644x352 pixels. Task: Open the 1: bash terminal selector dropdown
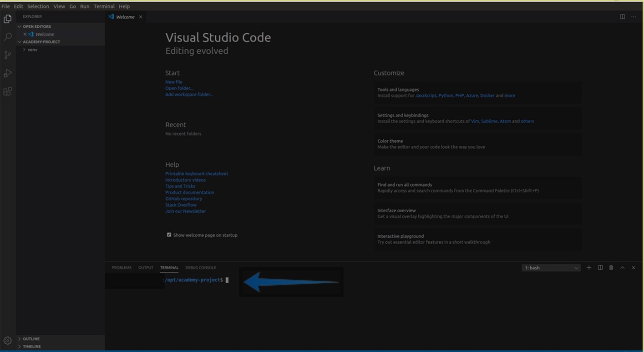tap(551, 268)
